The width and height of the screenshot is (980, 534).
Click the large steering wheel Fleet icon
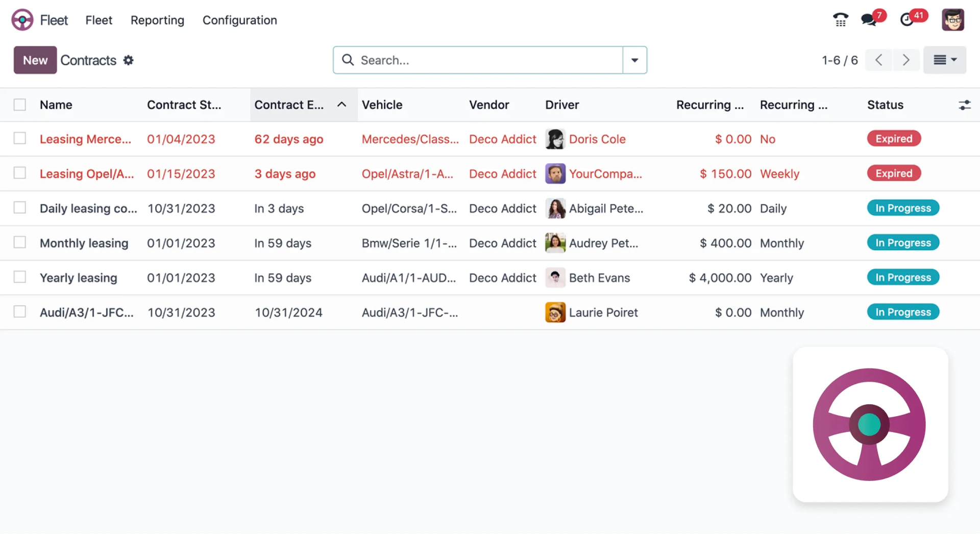tap(870, 424)
